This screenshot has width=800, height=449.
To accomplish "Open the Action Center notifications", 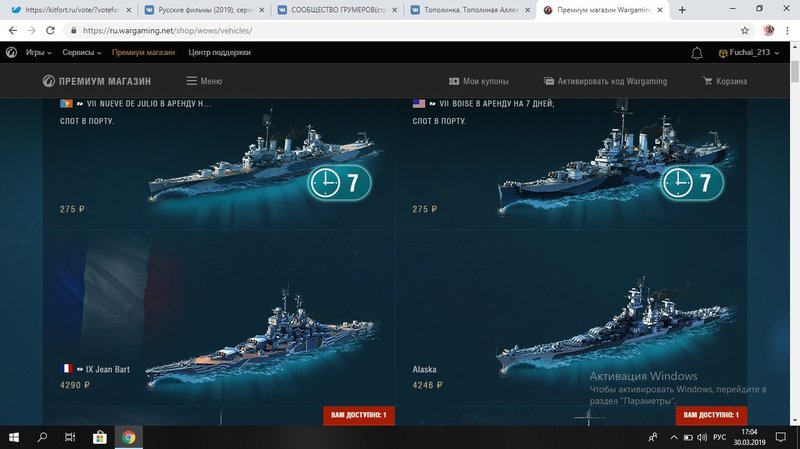I will 781,437.
